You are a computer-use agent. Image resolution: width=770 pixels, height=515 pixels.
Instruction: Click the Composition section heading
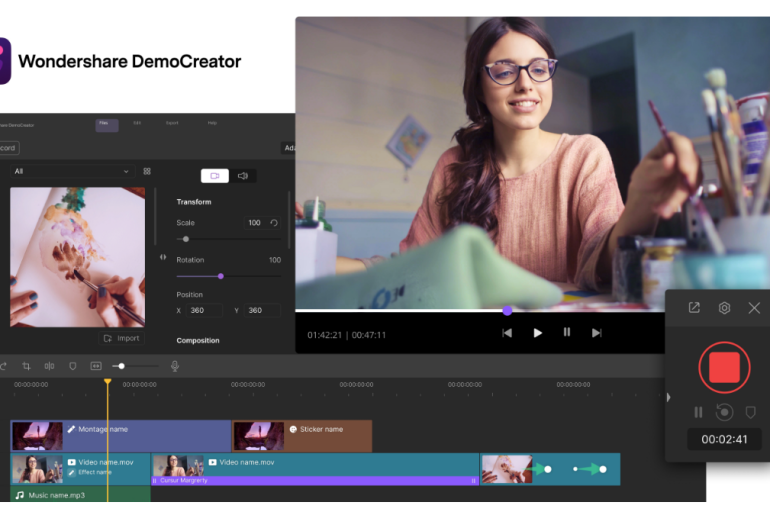coord(198,340)
